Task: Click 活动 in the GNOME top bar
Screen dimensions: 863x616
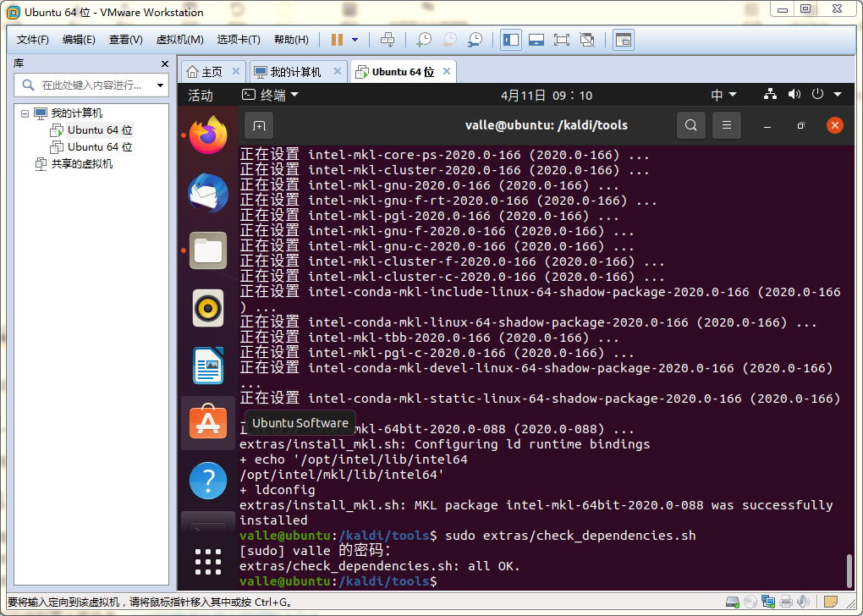Action: pos(201,96)
